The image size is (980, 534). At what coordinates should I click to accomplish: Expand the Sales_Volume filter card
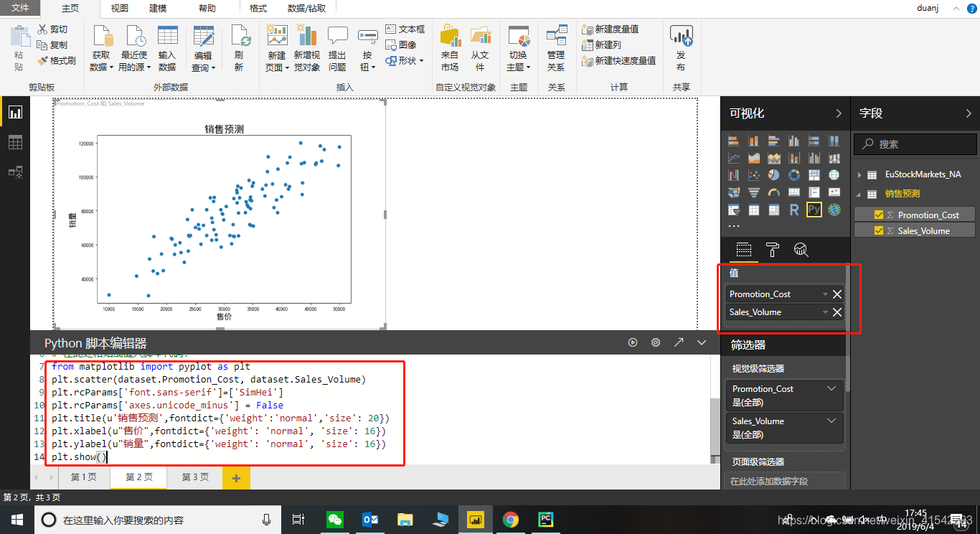831,421
